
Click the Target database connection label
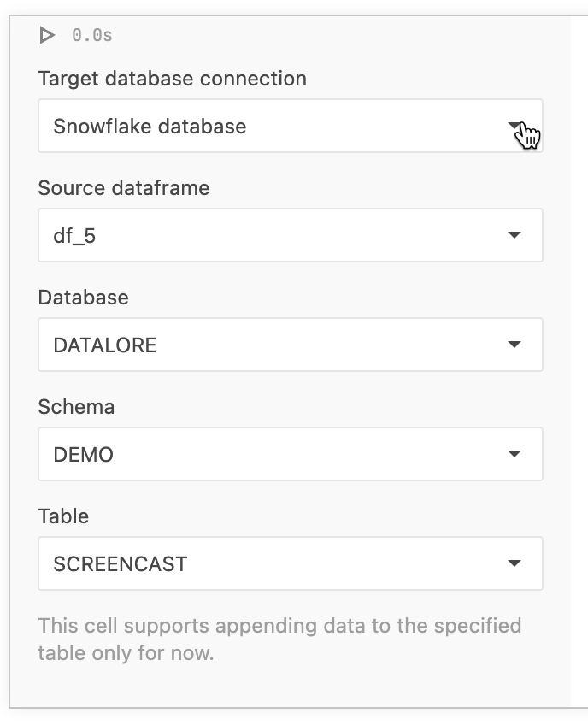(x=171, y=79)
